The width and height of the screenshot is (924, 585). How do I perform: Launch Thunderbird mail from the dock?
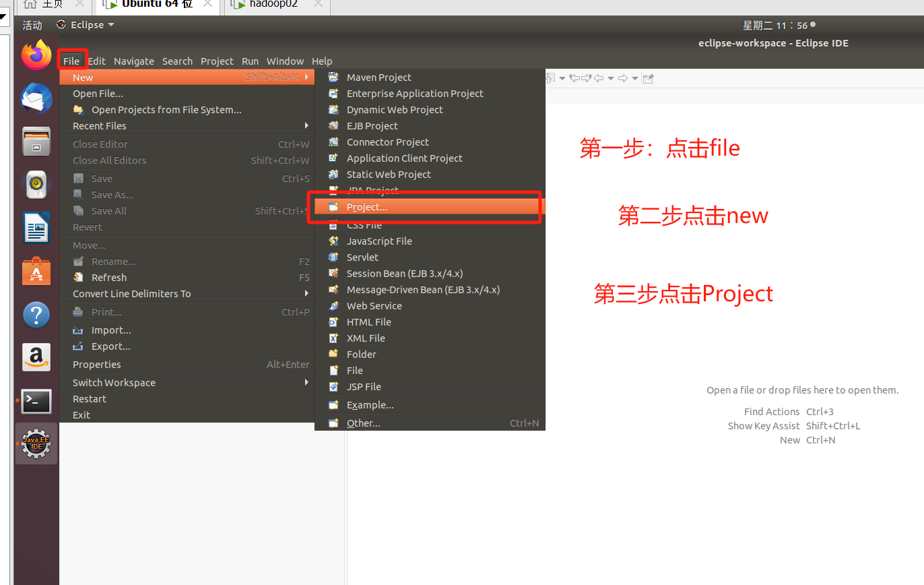[36, 98]
